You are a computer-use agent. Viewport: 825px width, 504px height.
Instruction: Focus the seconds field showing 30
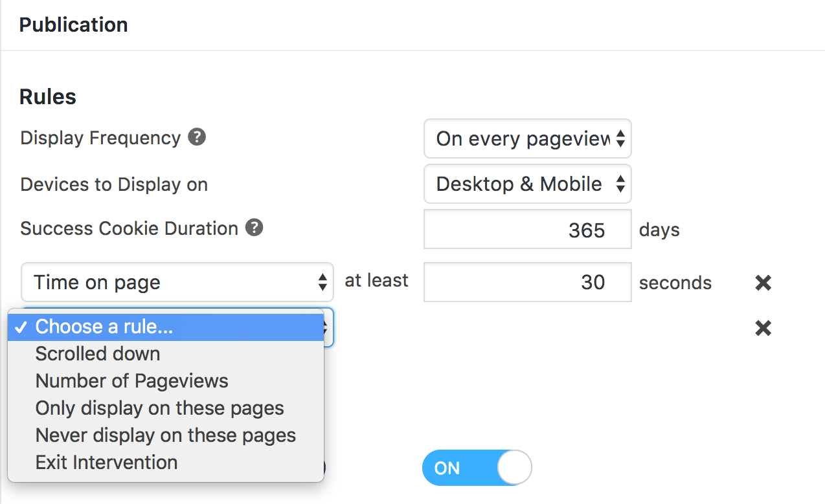tap(527, 282)
